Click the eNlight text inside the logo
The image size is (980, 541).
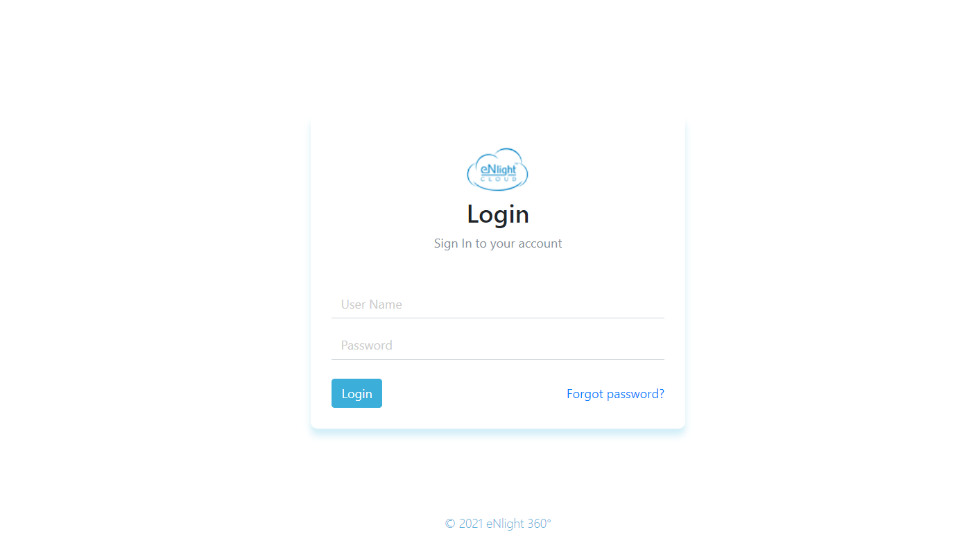499,169
